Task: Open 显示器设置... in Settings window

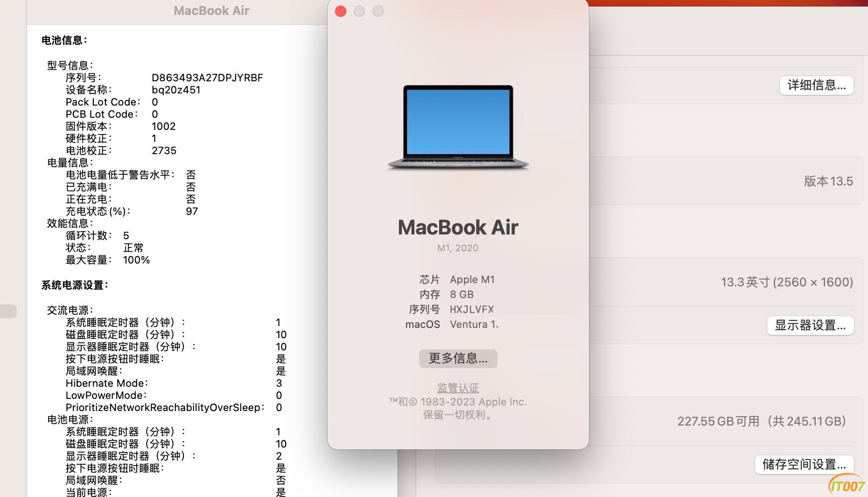Action: (x=811, y=326)
